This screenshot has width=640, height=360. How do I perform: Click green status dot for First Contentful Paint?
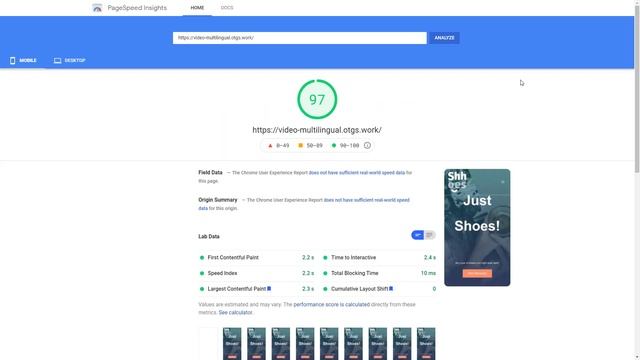(202, 258)
